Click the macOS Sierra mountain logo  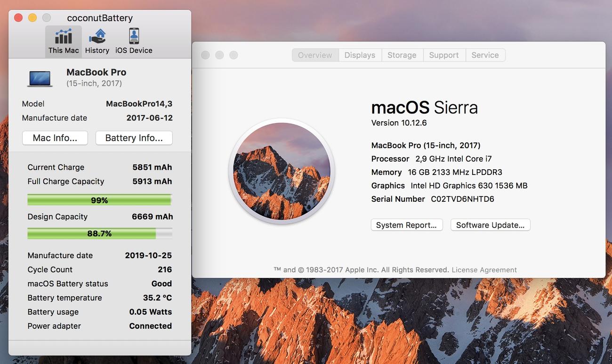[282, 171]
